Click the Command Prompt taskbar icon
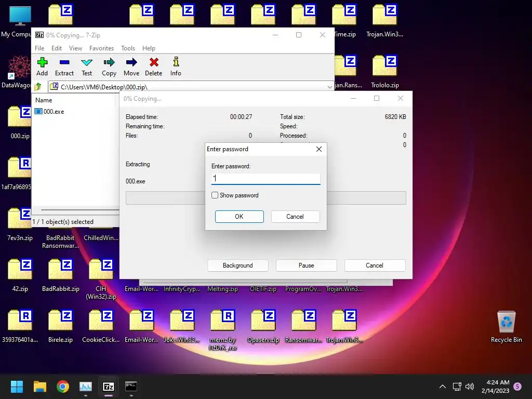 pos(131,387)
